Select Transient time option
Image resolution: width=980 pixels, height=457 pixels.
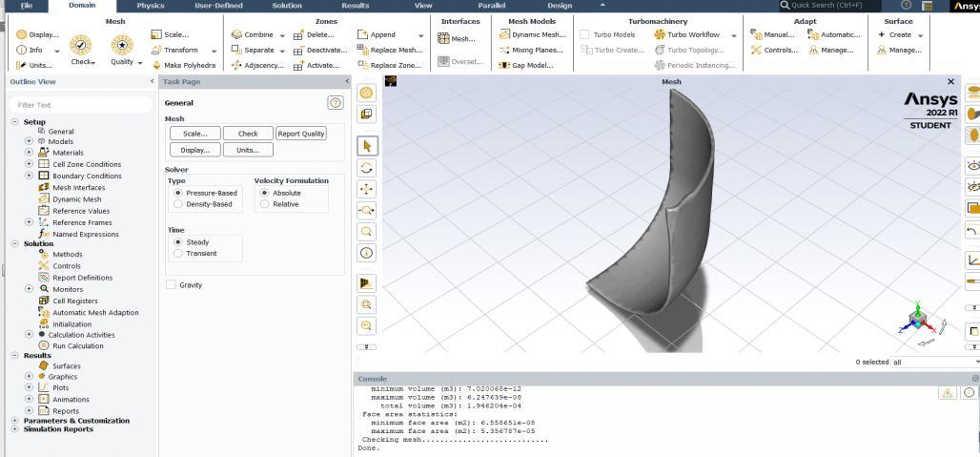[x=177, y=253]
